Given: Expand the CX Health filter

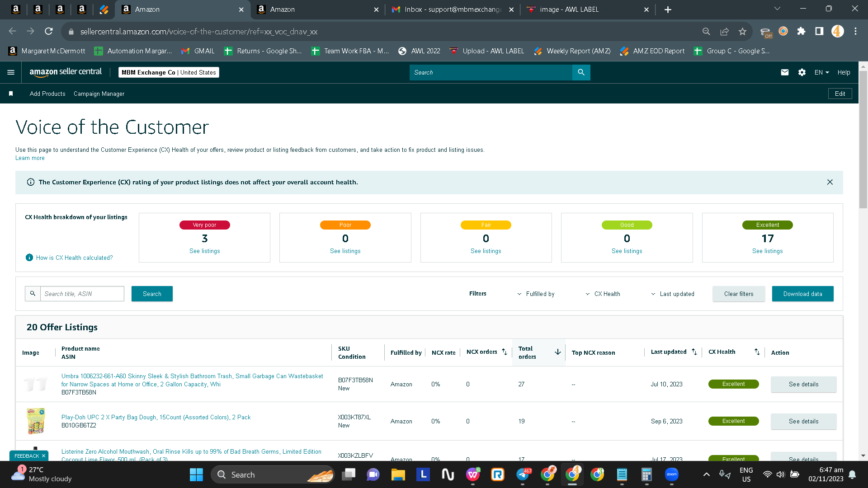Looking at the screenshot, I should 603,294.
